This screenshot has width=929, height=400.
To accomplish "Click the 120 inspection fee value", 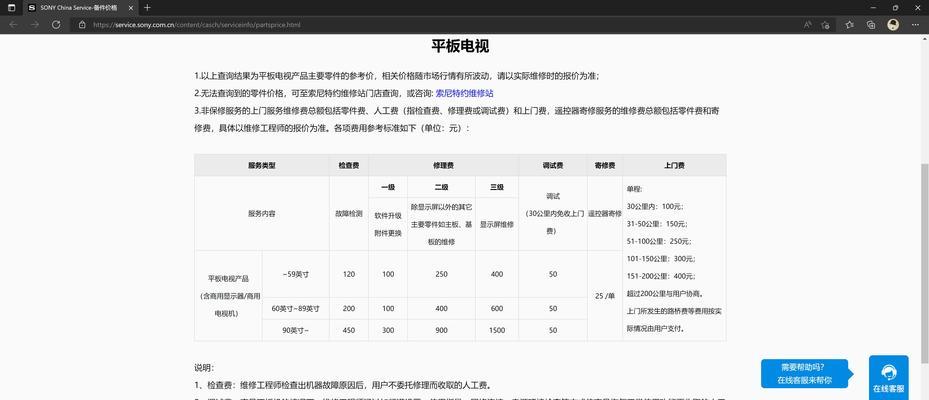I will click(348, 274).
